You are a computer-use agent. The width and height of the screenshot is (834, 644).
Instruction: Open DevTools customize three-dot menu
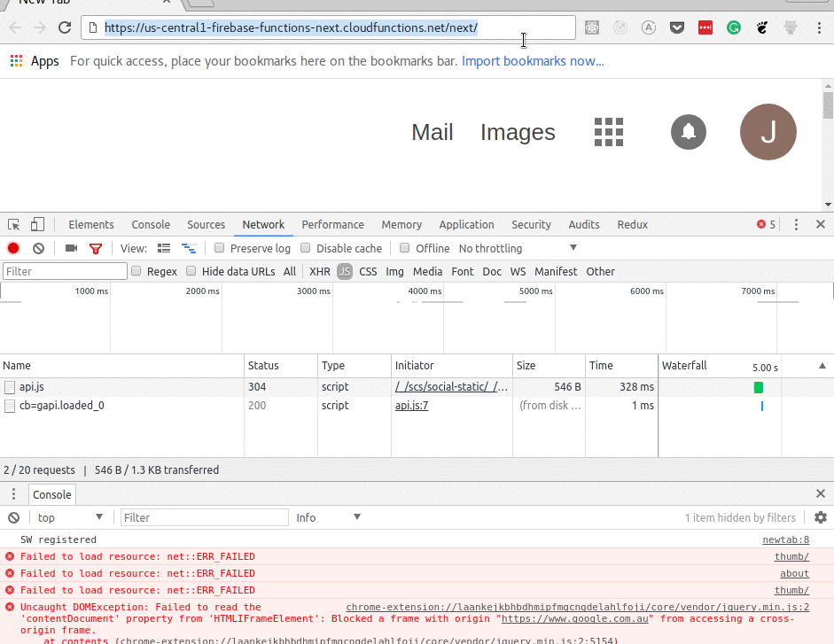click(796, 224)
